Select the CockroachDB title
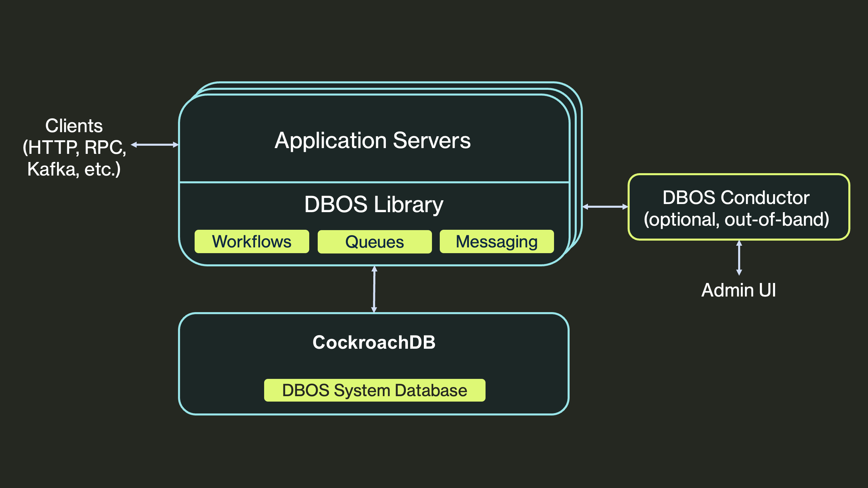The image size is (868, 488). pos(374,342)
